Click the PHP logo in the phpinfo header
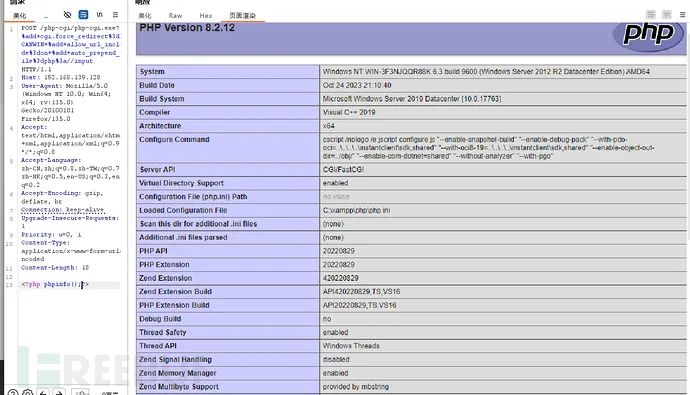The image size is (690, 395). (649, 35)
